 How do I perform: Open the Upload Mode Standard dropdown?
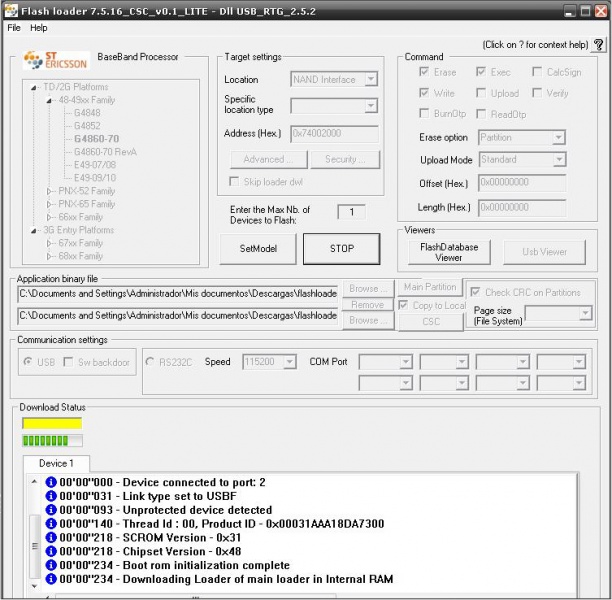(x=559, y=159)
